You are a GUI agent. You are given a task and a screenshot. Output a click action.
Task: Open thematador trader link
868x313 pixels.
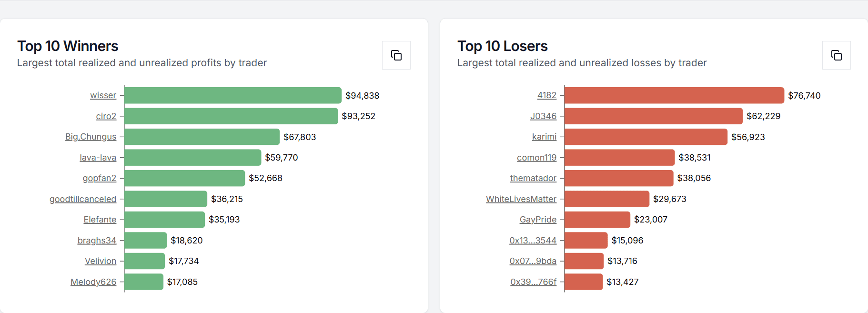tap(533, 178)
